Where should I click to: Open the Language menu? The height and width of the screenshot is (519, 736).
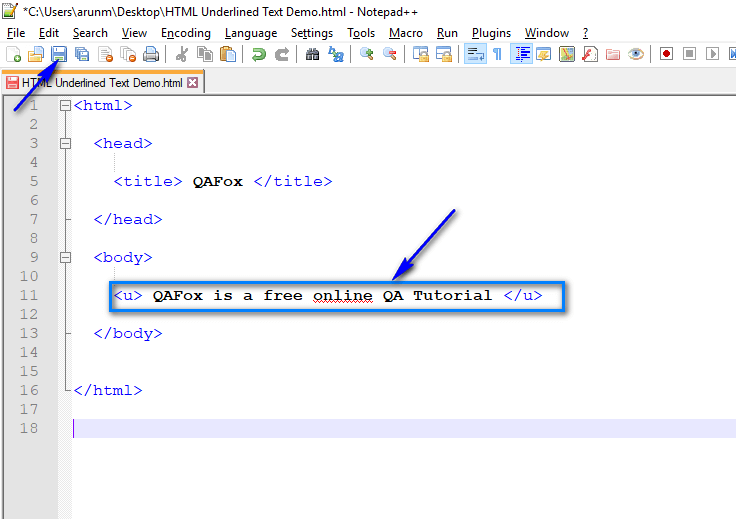251,33
